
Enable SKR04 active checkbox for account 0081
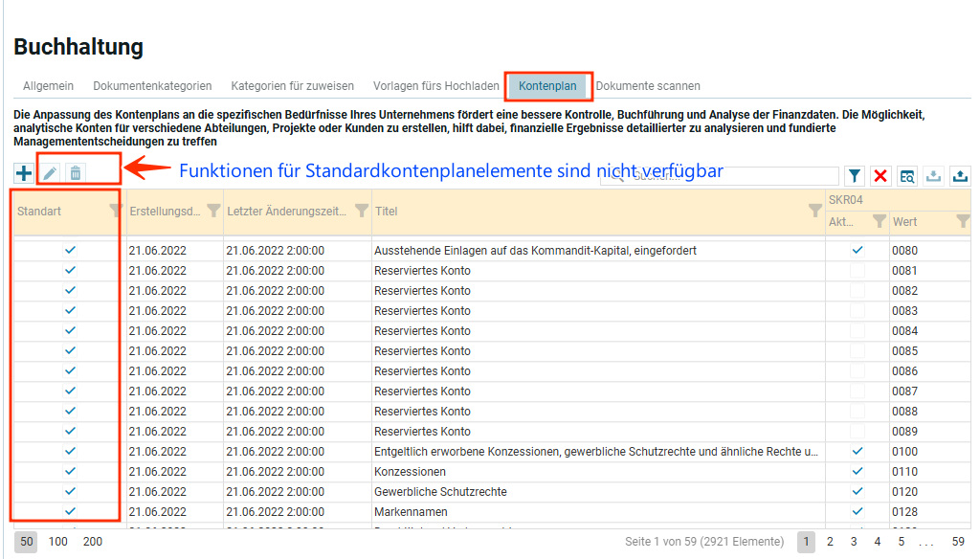coord(857,271)
